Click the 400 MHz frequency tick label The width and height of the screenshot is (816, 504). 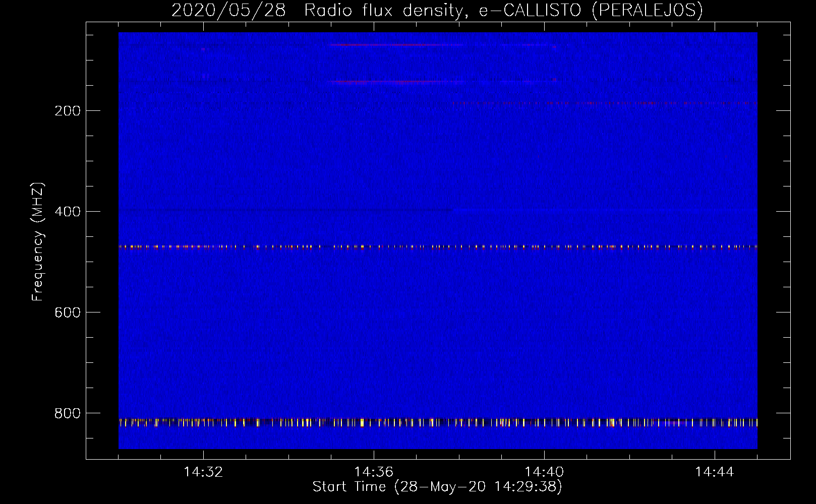(68, 212)
